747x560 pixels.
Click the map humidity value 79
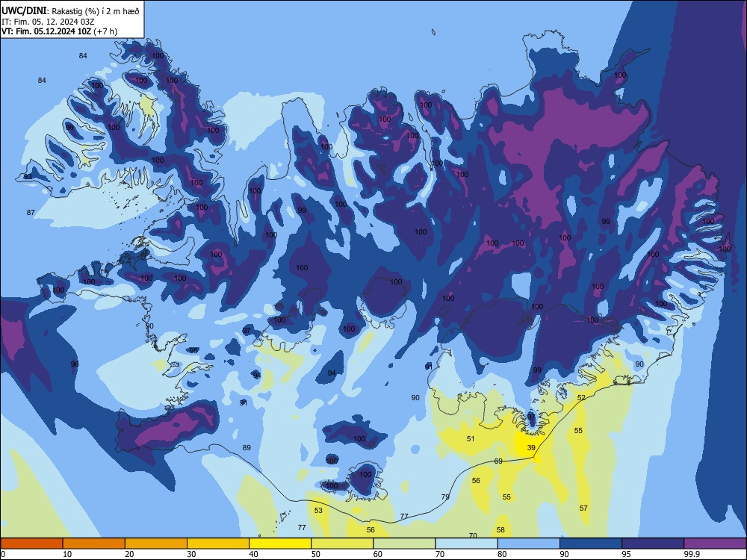pyautogui.click(x=445, y=497)
